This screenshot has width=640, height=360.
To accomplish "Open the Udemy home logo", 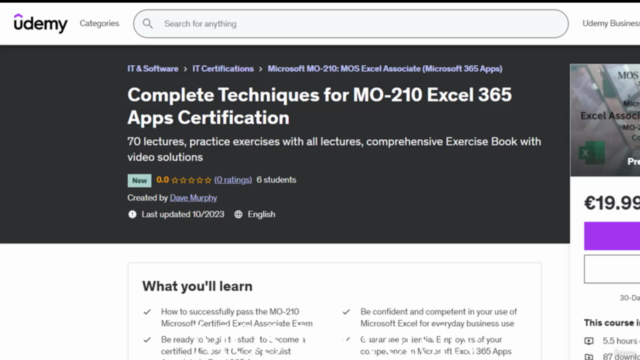I will point(40,23).
